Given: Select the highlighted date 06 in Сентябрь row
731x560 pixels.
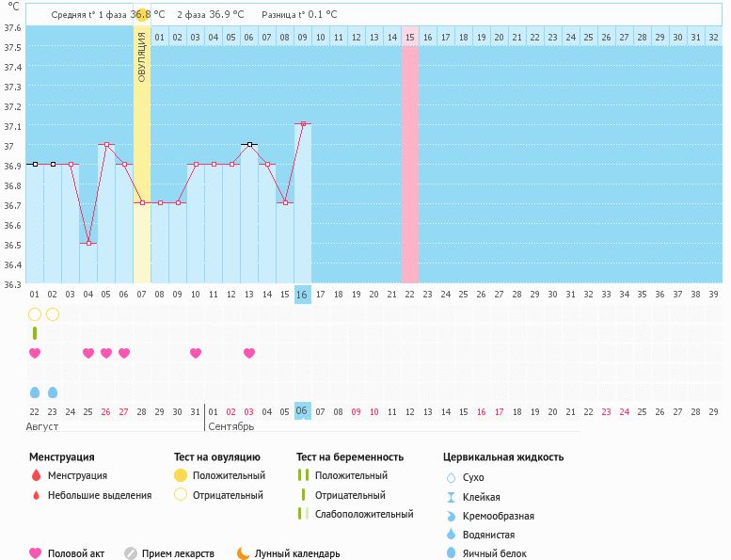Looking at the screenshot, I should point(302,410).
